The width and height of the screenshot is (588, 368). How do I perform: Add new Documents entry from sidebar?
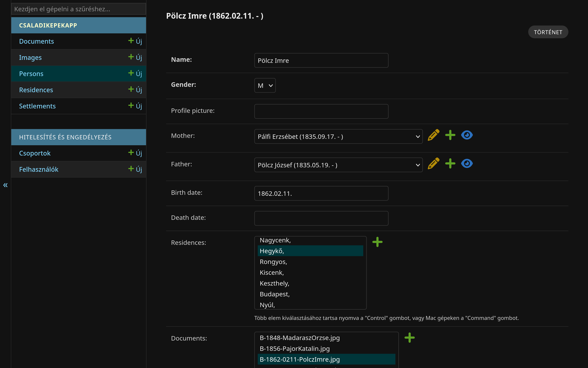click(x=135, y=41)
